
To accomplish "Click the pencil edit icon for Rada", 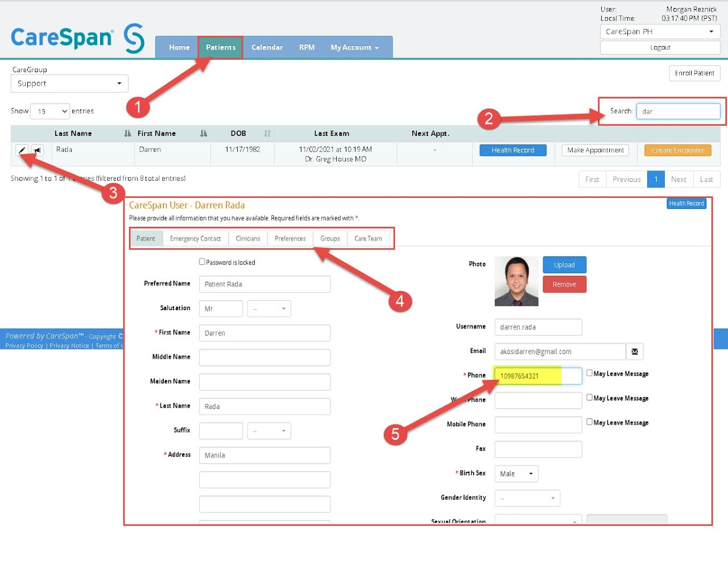I will tap(22, 150).
